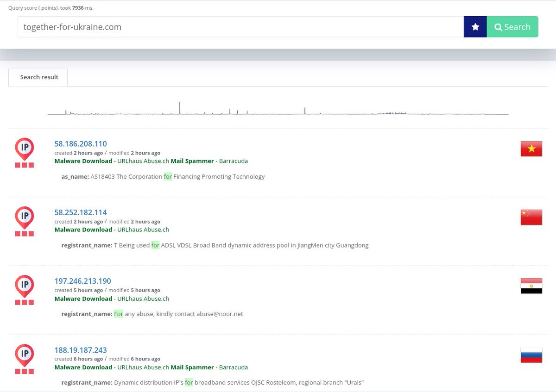Click the IP pin icon for 188.19.187.243
Viewport: 556px width, 392px height.
point(24,359)
